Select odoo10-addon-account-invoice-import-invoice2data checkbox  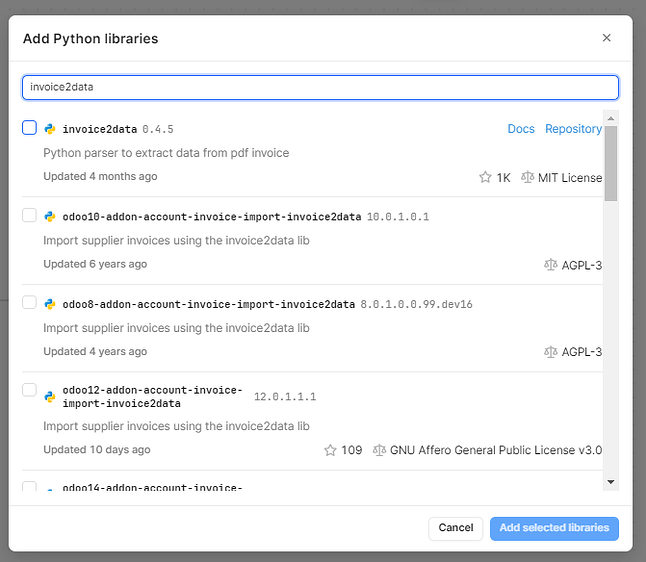pos(29,215)
